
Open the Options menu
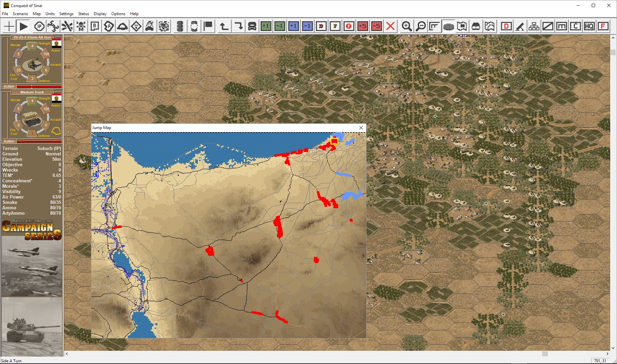118,14
